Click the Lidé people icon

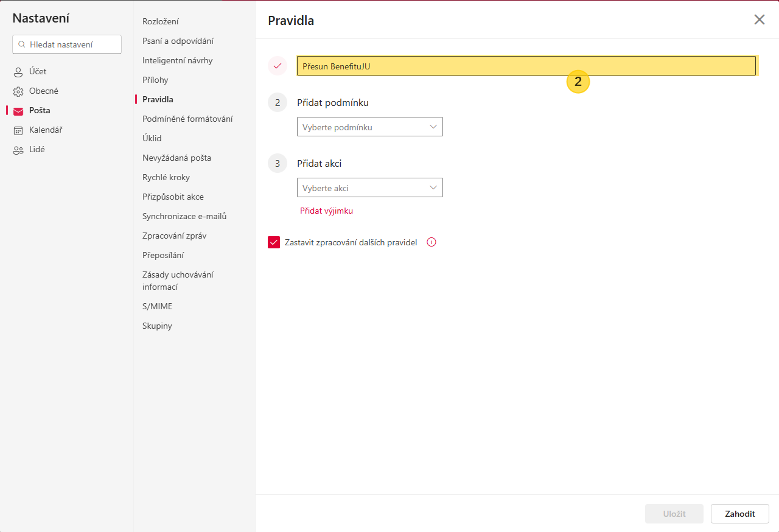pyautogui.click(x=18, y=150)
